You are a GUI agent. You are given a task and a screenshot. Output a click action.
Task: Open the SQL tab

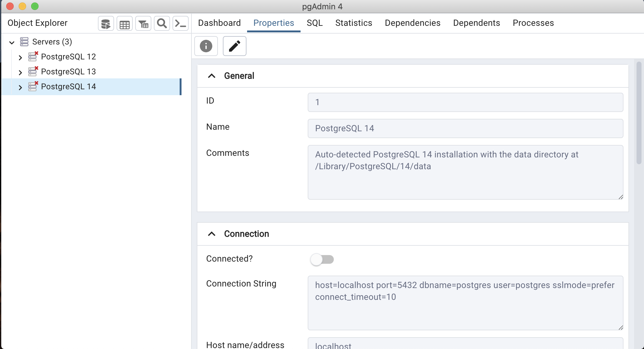coord(315,23)
